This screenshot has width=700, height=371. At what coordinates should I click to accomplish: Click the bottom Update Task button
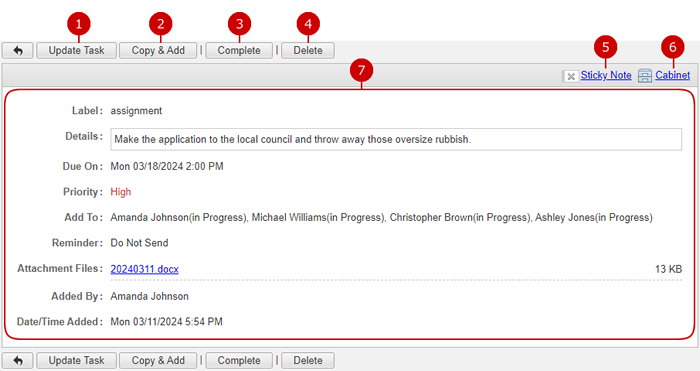coord(76,360)
